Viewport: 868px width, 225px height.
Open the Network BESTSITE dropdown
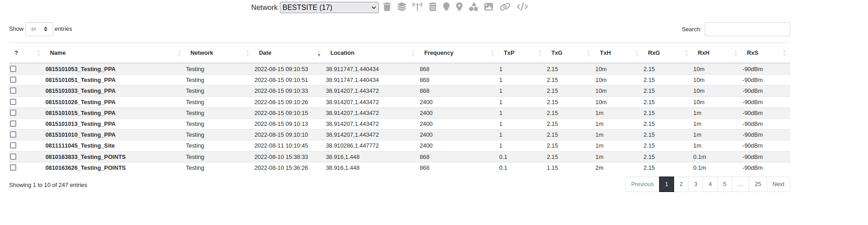(x=329, y=7)
